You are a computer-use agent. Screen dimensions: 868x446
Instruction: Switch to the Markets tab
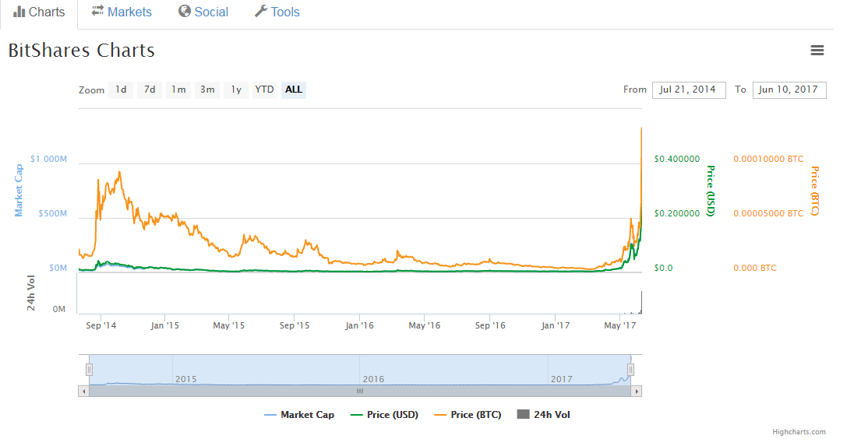[x=122, y=12]
